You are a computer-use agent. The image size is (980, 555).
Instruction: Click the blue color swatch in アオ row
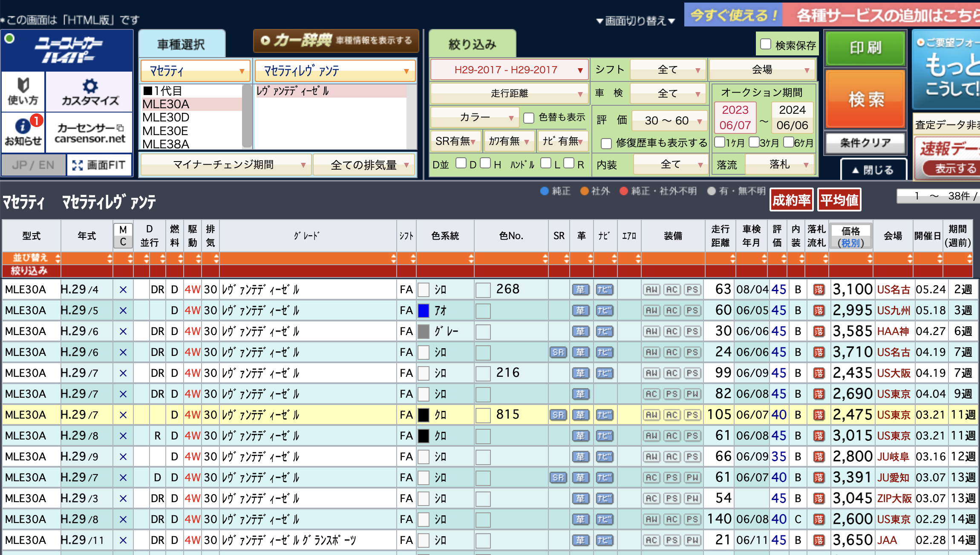coord(423,311)
